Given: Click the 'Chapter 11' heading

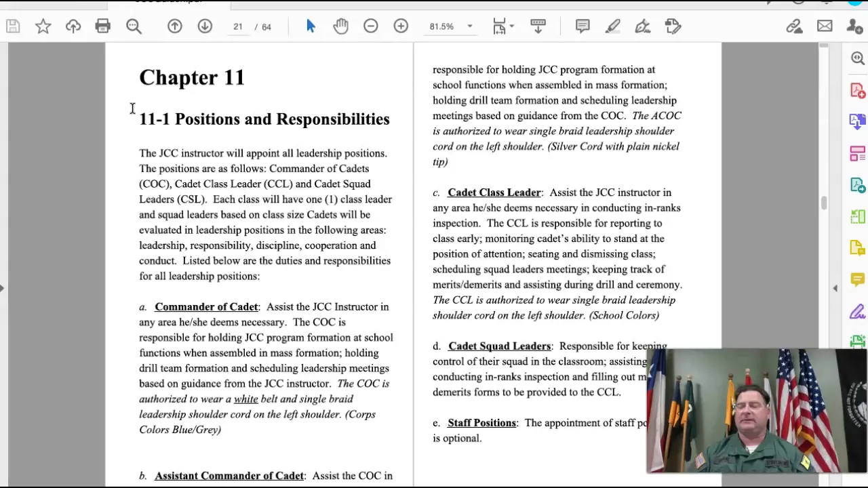Looking at the screenshot, I should click(192, 77).
